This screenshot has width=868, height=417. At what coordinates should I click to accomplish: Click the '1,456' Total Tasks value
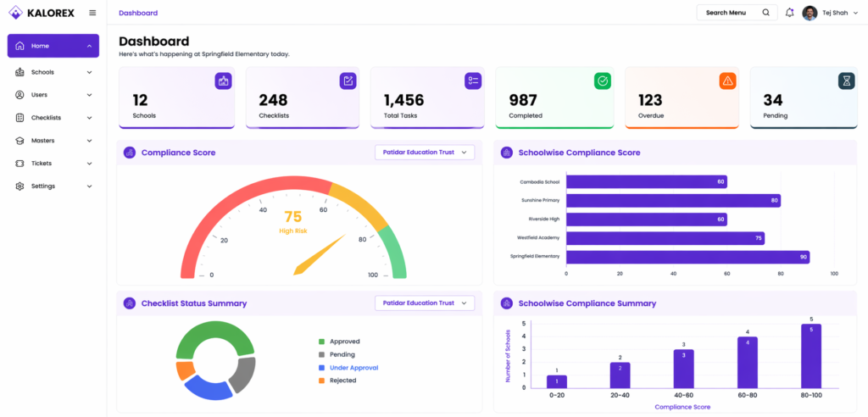click(403, 100)
